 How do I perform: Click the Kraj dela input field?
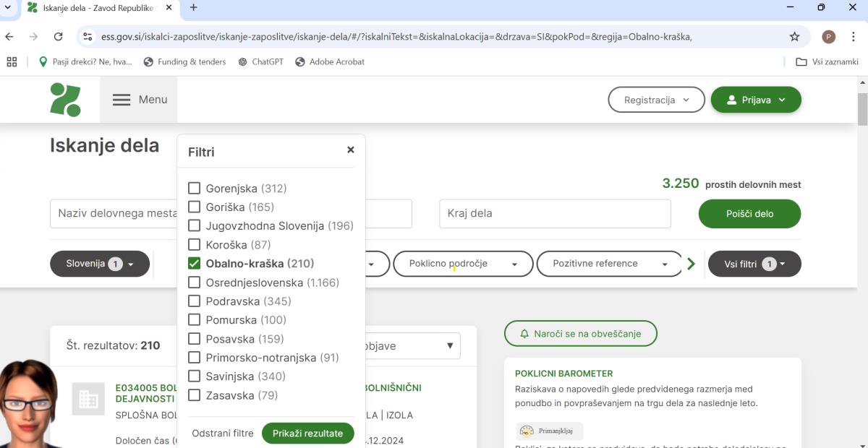[555, 214]
